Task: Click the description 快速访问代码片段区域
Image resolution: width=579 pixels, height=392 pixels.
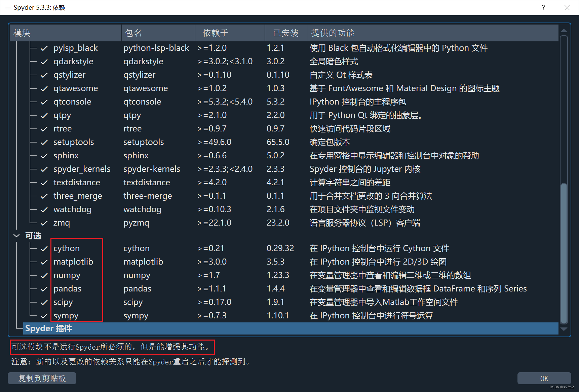Action: [x=350, y=129]
